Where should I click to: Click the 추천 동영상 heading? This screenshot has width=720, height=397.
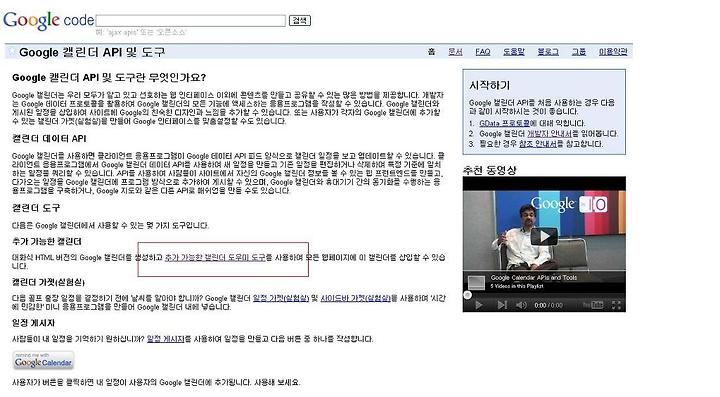(489, 170)
